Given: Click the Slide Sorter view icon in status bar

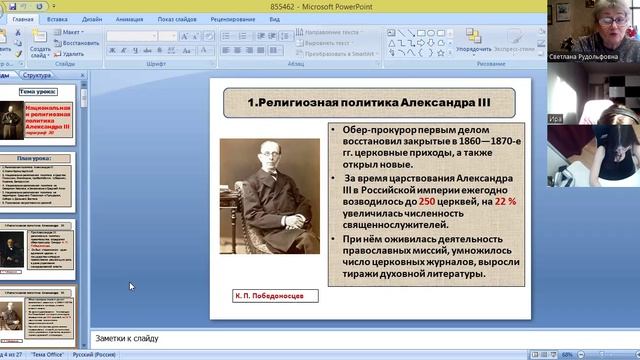Looking at the screenshot, I should click(x=544, y=355).
